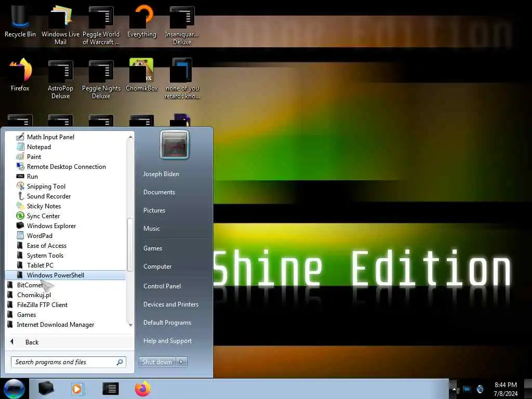Open the Everything desktop icon
Image resolution: width=532 pixels, height=399 pixels.
[142, 22]
